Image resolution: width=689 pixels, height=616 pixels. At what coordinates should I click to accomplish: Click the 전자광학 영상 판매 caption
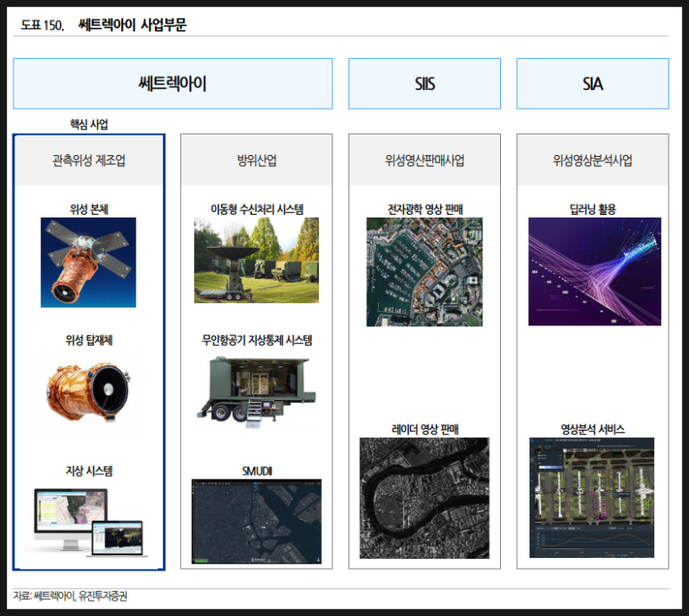[425, 209]
